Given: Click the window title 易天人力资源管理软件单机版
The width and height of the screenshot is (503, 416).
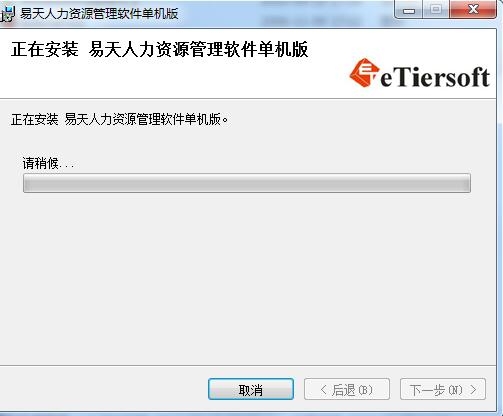Looking at the screenshot, I should click(x=99, y=14).
